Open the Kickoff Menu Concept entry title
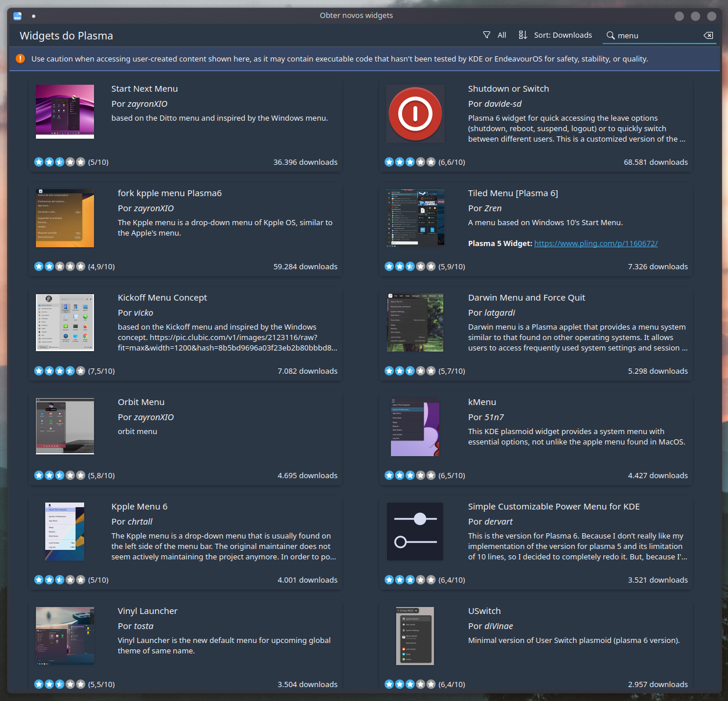This screenshot has height=701, width=728. (162, 298)
